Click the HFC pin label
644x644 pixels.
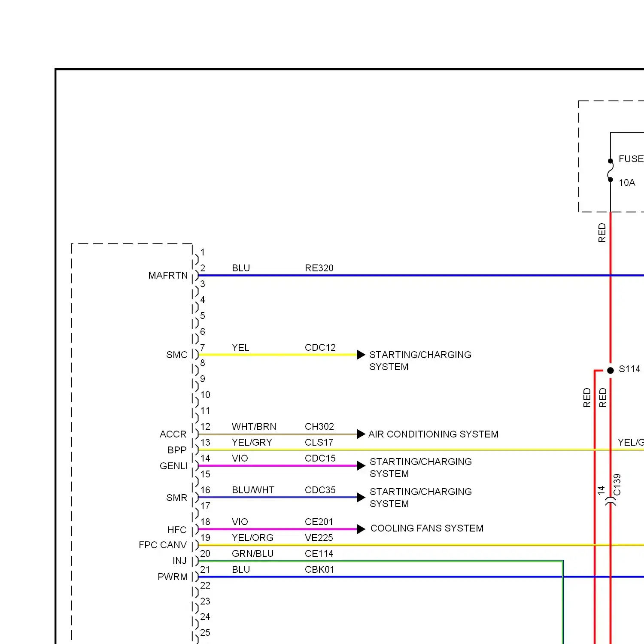point(177,530)
